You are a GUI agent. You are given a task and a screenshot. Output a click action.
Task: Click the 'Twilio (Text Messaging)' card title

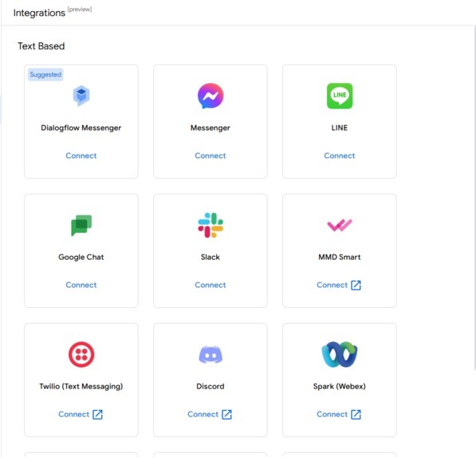coord(81,387)
